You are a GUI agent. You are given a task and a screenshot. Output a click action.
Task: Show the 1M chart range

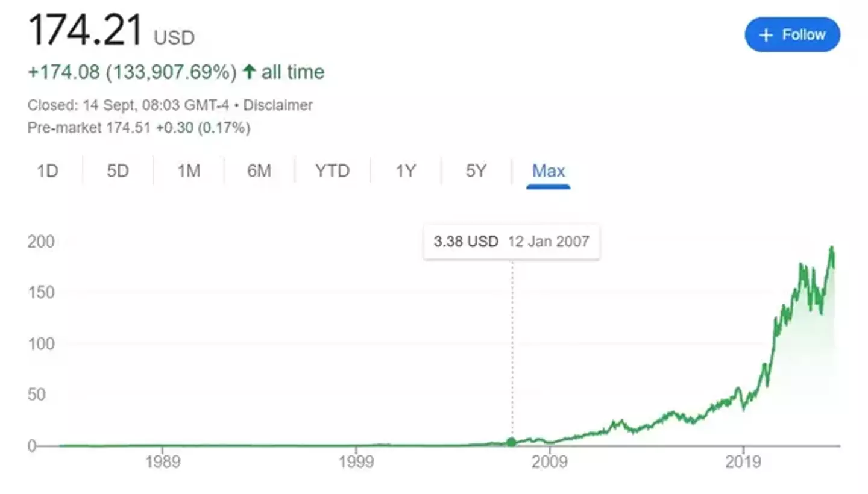coord(189,171)
